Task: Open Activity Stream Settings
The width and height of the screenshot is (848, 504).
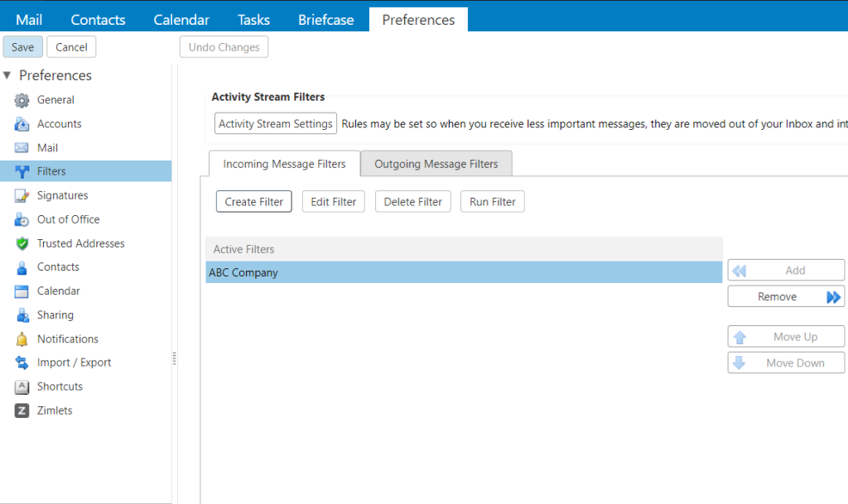Action: [275, 124]
